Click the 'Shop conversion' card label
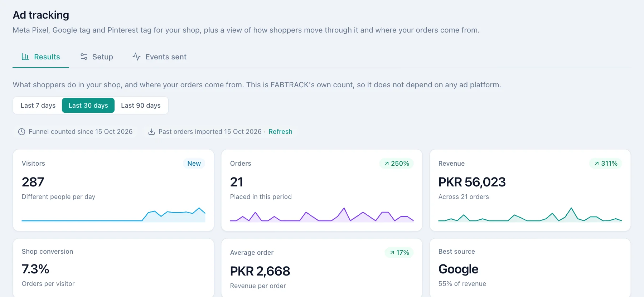The width and height of the screenshot is (644, 297). [47, 252]
